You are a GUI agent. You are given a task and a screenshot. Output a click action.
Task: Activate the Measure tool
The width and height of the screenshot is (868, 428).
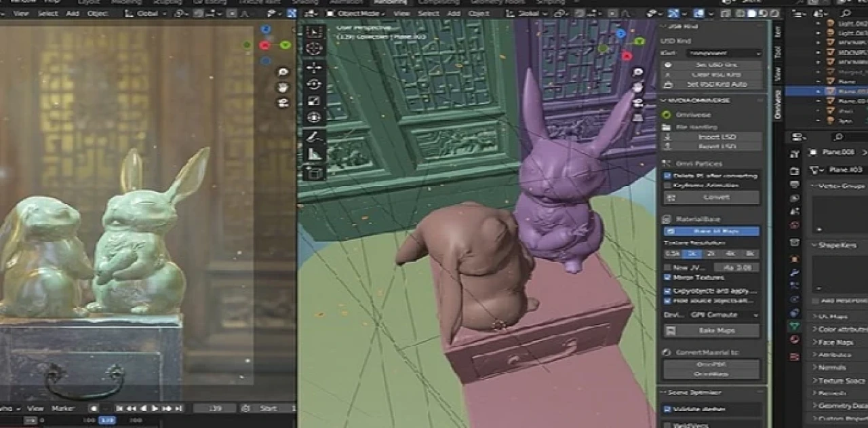pos(313,153)
